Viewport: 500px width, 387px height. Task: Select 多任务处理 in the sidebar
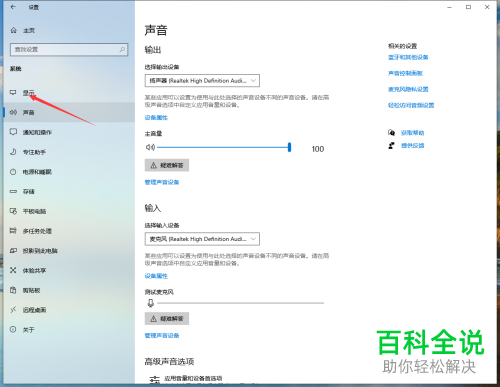pyautogui.click(x=69, y=231)
